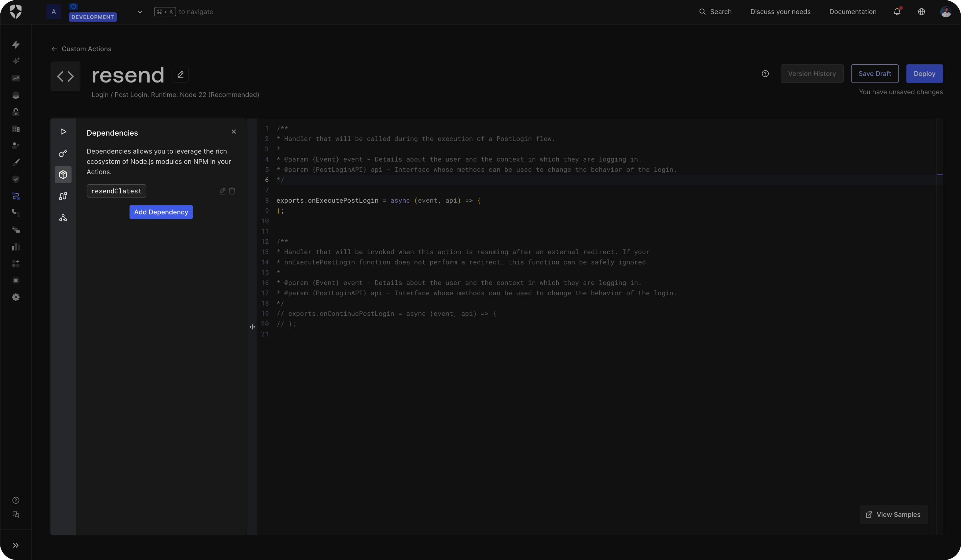Open the Authentication padlock icon
This screenshot has height=560, width=961.
coord(16,112)
